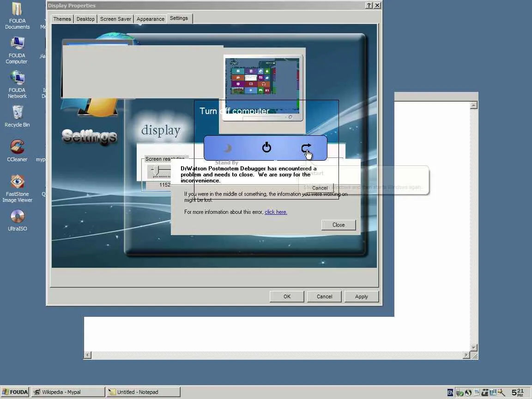Click Notepad's vertical scrollbar down arrow
Viewport: 532px width, 399px height.
coord(474,347)
